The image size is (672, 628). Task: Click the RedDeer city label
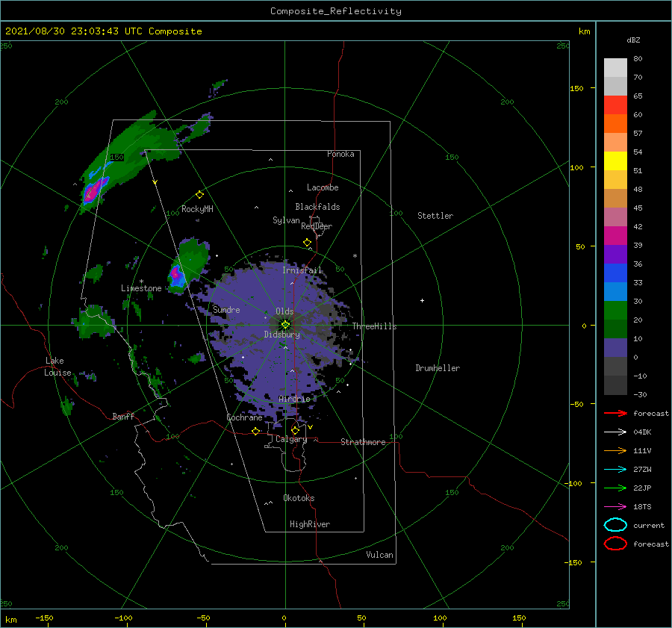pyautogui.click(x=317, y=226)
